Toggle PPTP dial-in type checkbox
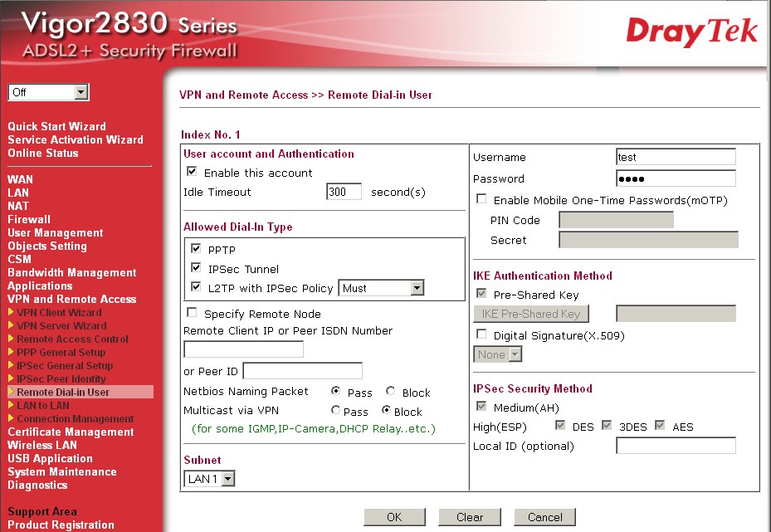 [196, 248]
